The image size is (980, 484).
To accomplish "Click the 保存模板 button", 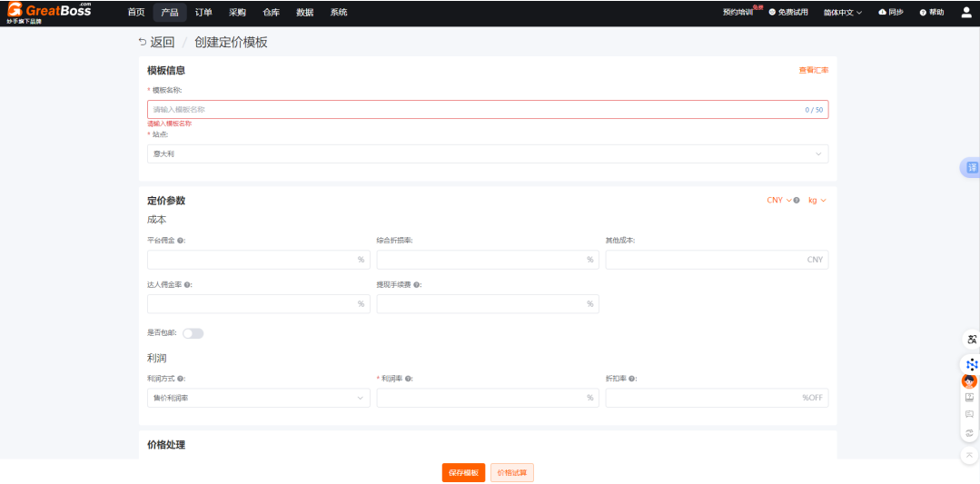I will (463, 473).
